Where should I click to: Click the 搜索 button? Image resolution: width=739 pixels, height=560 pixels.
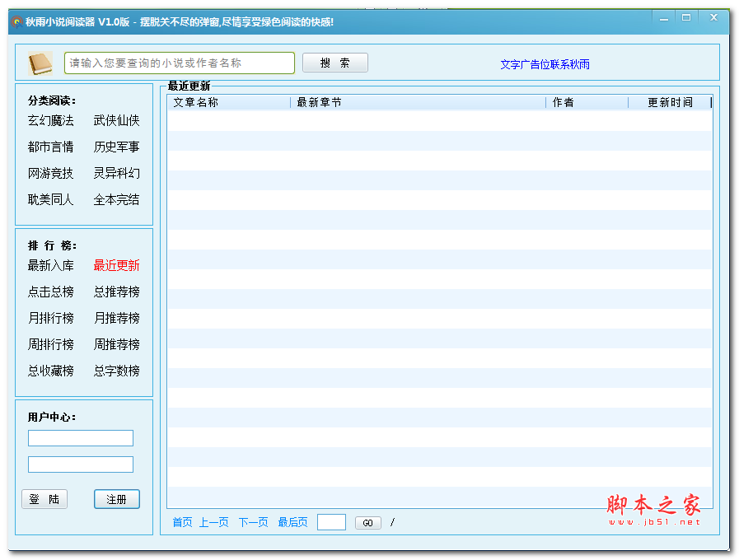click(334, 62)
